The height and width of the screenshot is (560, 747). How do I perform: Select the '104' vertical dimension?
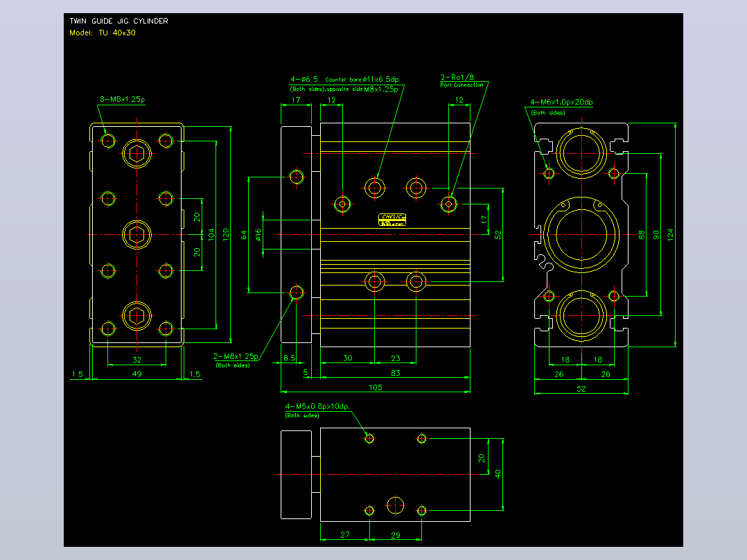tap(211, 234)
